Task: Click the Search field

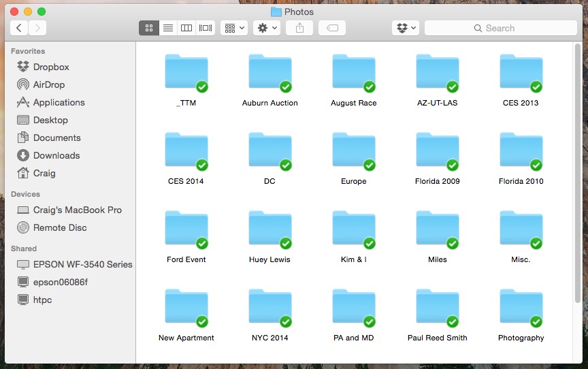Action: pos(501,28)
